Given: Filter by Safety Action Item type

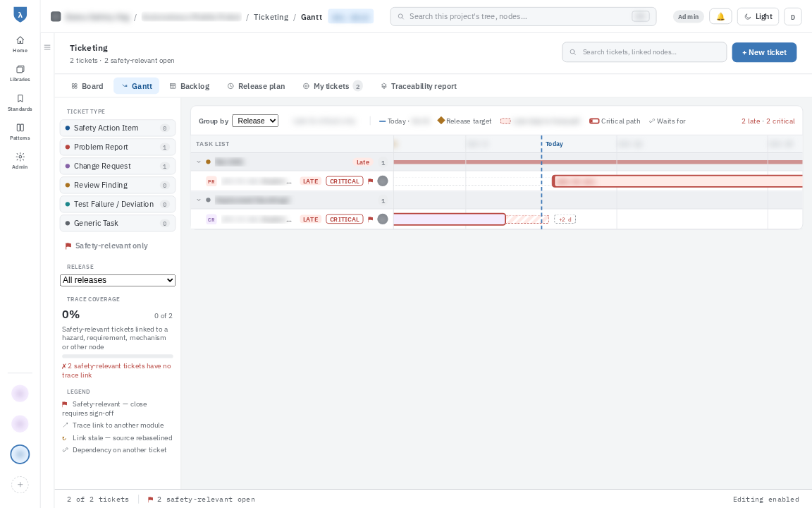Looking at the screenshot, I should [x=118, y=128].
